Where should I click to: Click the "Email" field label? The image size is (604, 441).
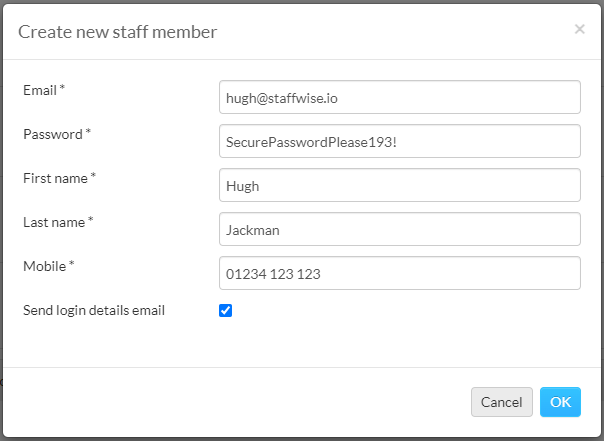(x=40, y=91)
